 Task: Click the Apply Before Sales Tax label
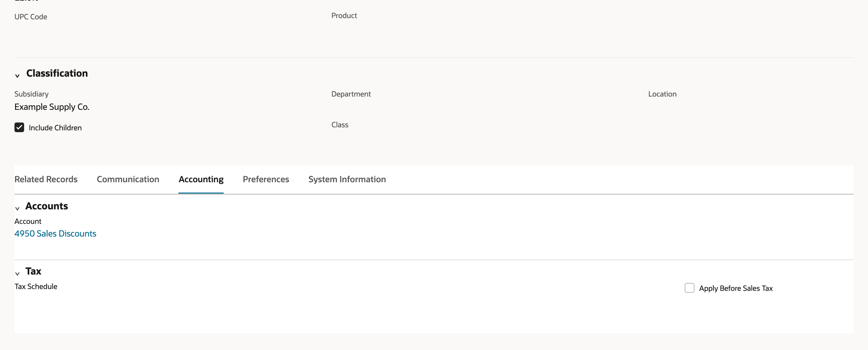pyautogui.click(x=736, y=288)
